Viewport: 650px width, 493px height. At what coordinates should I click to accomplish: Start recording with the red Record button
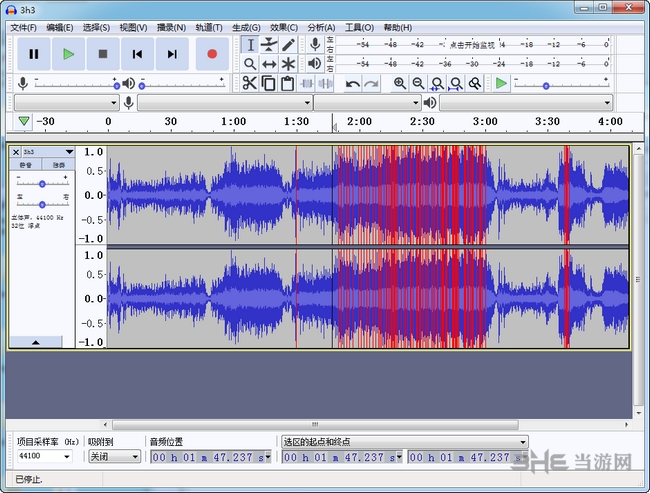[212, 54]
